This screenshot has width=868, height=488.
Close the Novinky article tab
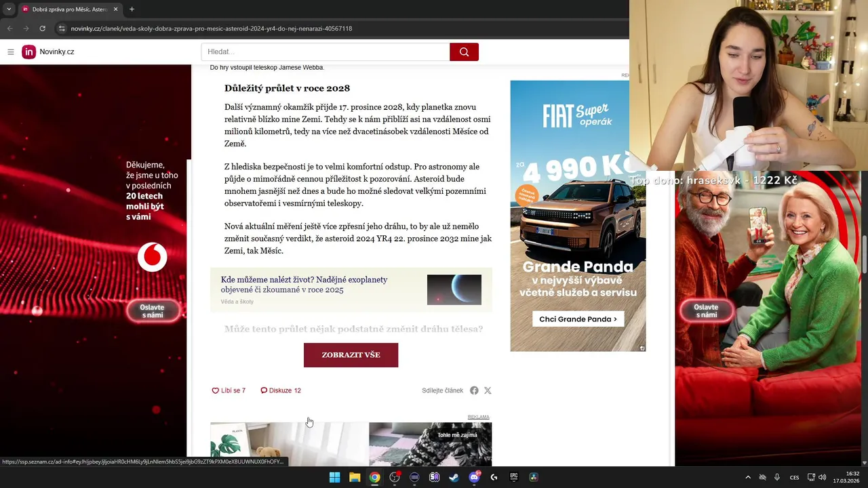(x=115, y=9)
